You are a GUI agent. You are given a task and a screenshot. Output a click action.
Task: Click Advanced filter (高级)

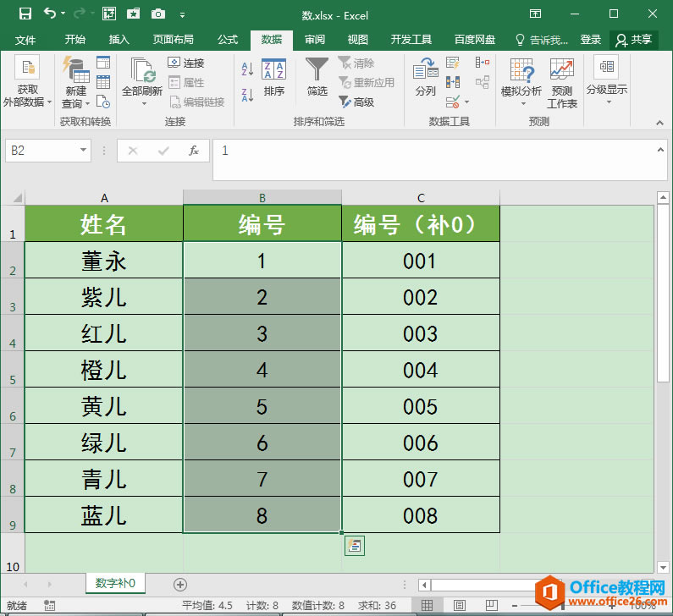pos(356,102)
